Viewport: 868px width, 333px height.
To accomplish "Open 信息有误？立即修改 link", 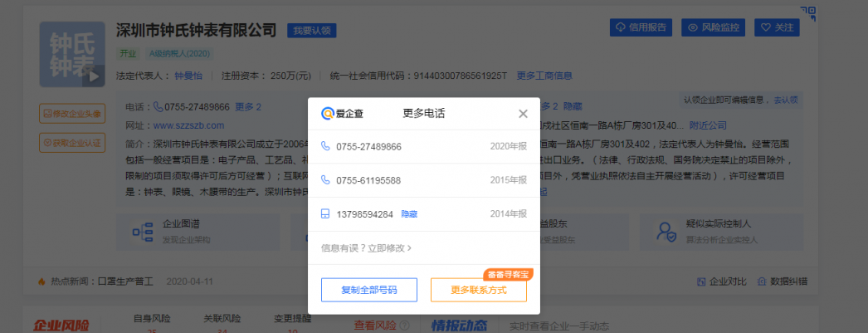I will [366, 247].
